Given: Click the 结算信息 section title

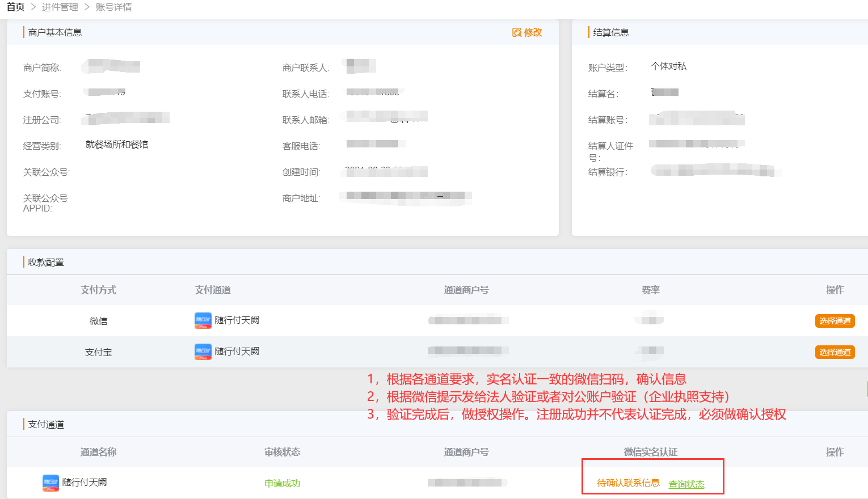Looking at the screenshot, I should 611,32.
